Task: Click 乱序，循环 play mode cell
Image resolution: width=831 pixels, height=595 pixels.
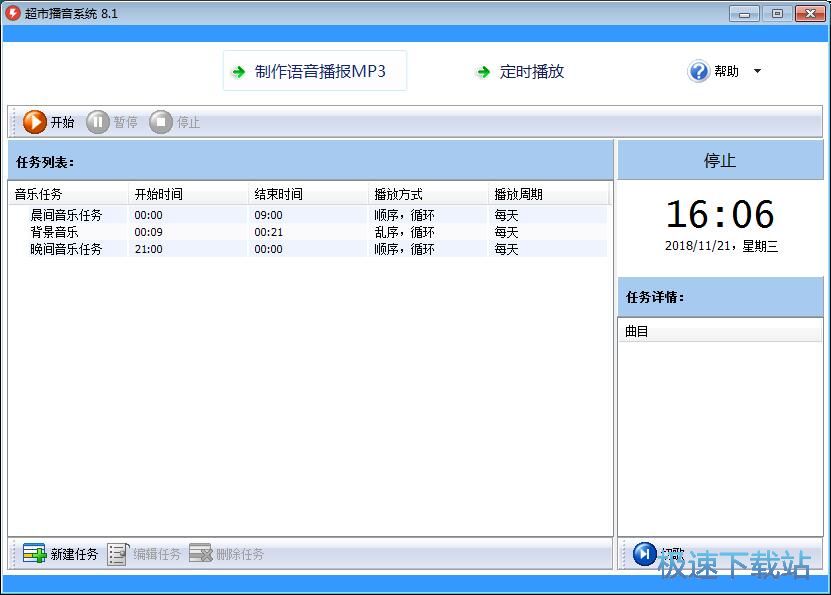Action: pos(404,232)
